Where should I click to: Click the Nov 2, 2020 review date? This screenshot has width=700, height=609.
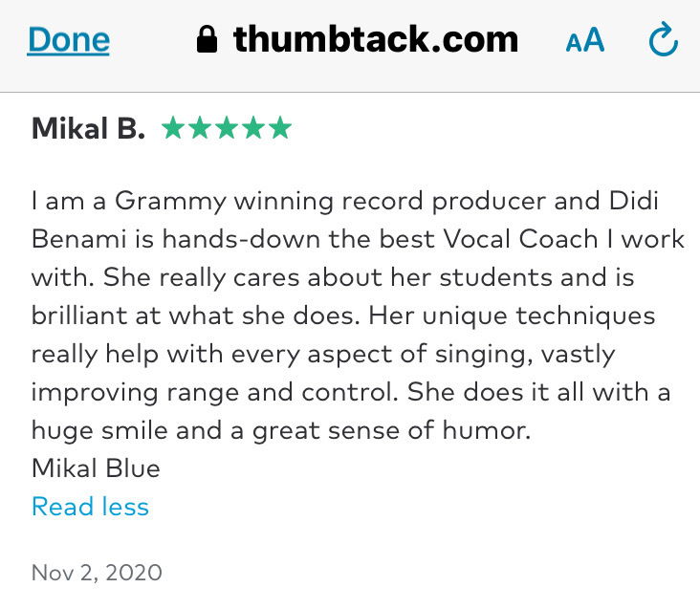[x=97, y=573]
